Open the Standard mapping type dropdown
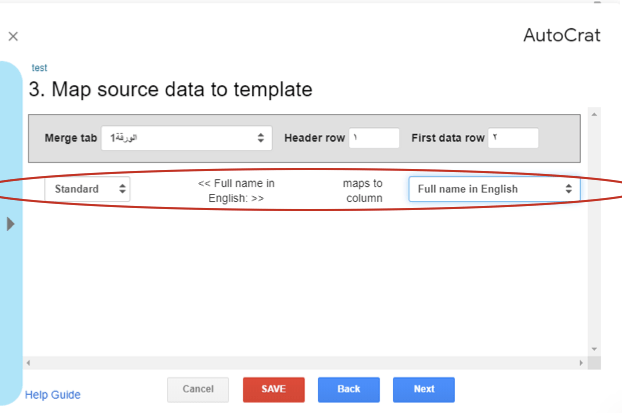The image size is (622, 413). point(87,188)
